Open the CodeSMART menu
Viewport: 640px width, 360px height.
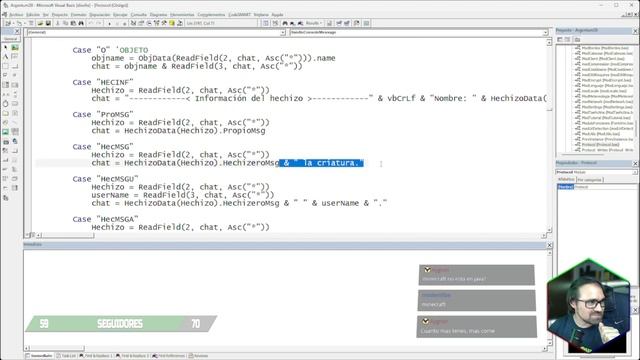coord(240,15)
